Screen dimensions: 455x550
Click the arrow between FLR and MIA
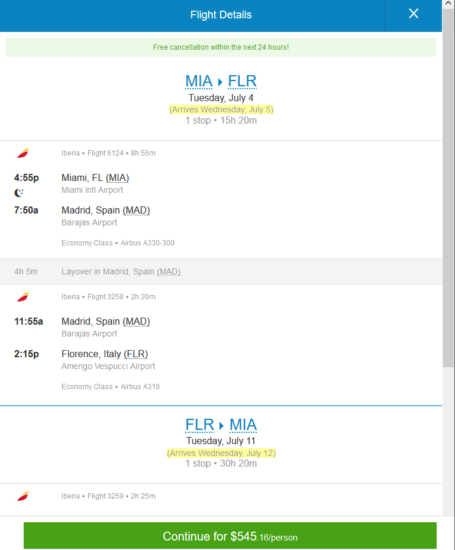221,425
